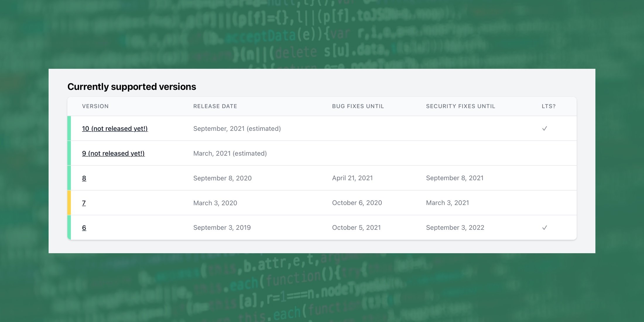Click the green status bar beside version 6

(x=69, y=227)
